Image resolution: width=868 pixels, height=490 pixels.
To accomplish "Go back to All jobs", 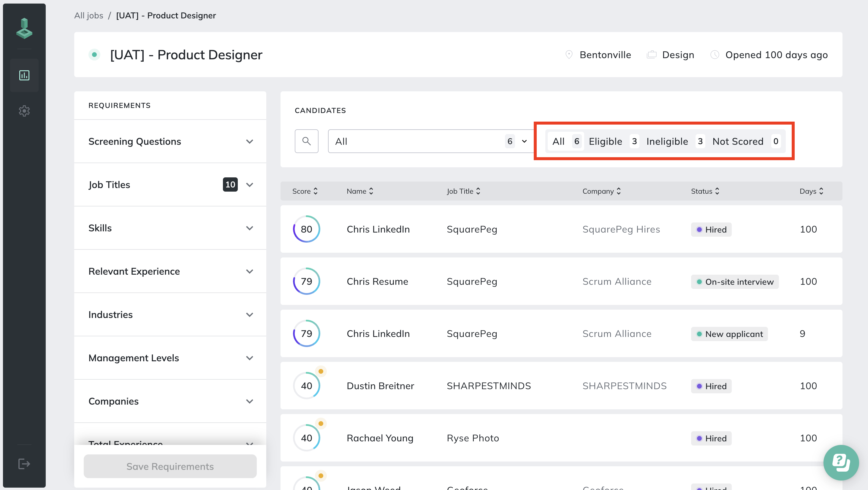I will [x=89, y=15].
